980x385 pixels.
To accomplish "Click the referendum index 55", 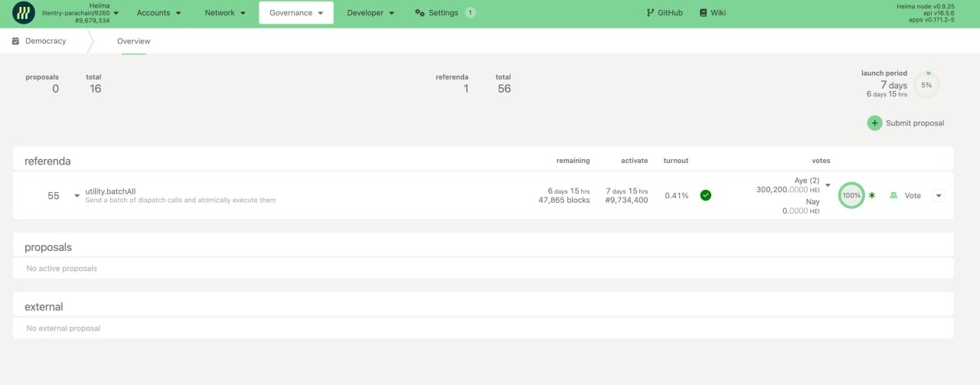I will pyautogui.click(x=54, y=196).
